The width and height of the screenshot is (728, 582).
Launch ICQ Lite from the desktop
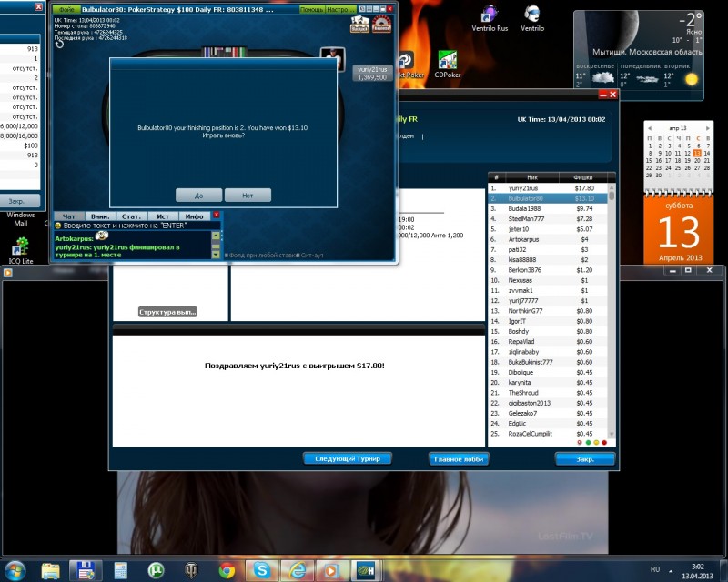20,246
